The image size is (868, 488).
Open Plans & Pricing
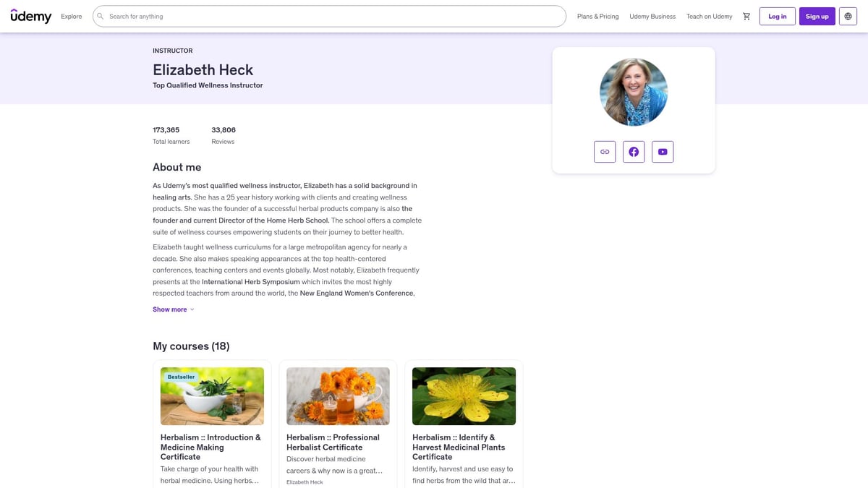(597, 15)
